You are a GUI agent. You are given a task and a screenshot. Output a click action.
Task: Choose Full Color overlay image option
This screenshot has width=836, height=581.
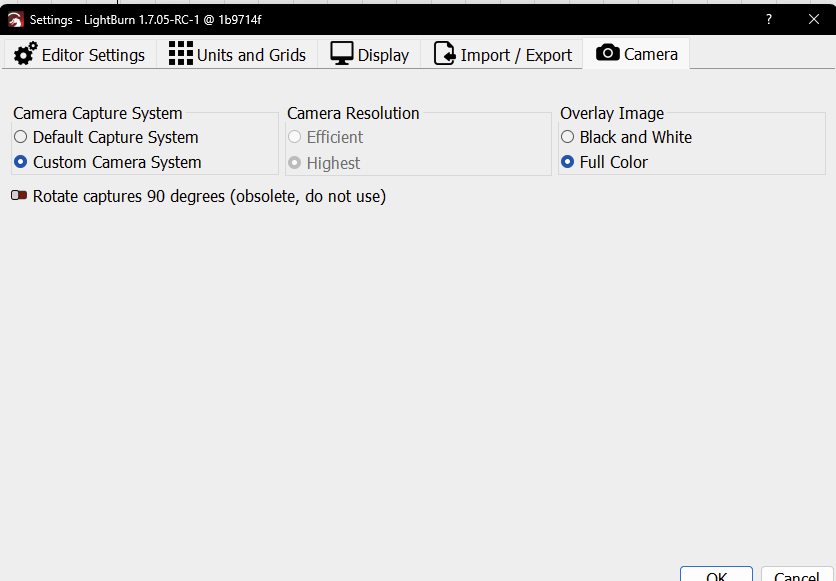567,162
